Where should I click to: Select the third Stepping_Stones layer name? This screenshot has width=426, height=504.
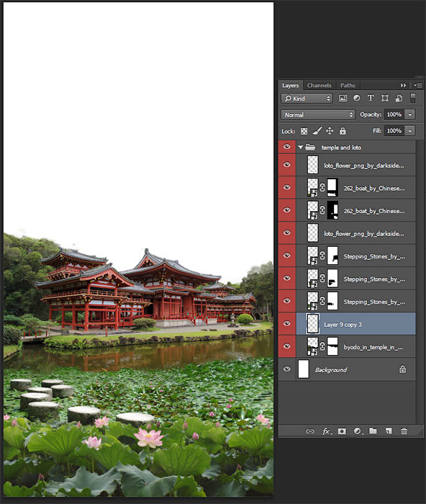coord(374,302)
